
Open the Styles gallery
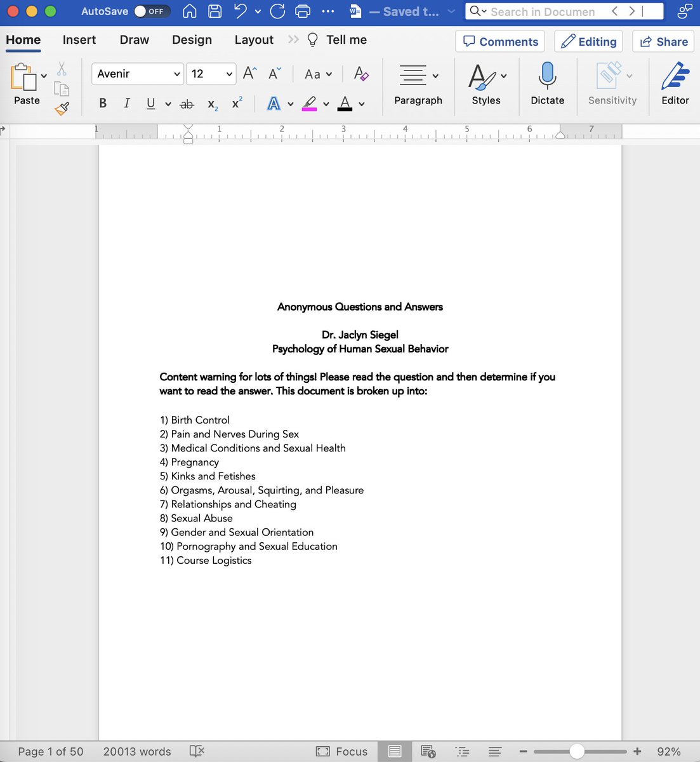[x=486, y=84]
